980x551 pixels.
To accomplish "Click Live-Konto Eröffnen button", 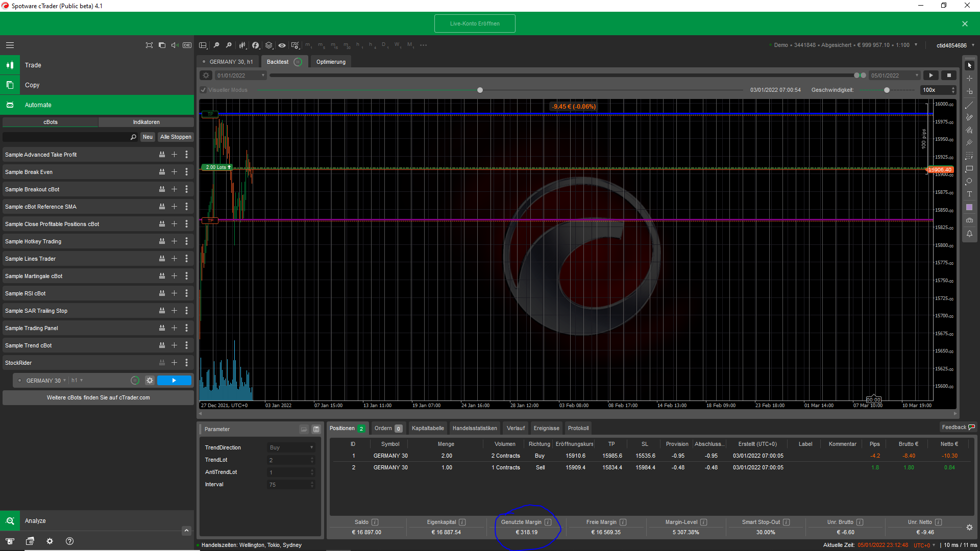I will click(x=475, y=23).
